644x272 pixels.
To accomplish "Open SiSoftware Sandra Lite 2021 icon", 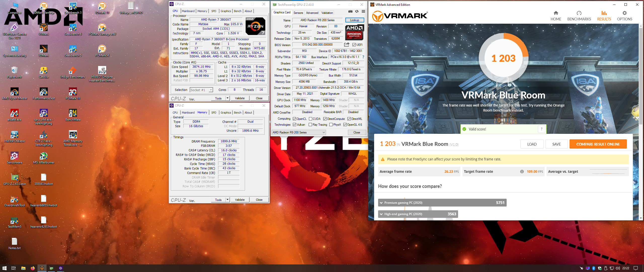I will (15, 31).
